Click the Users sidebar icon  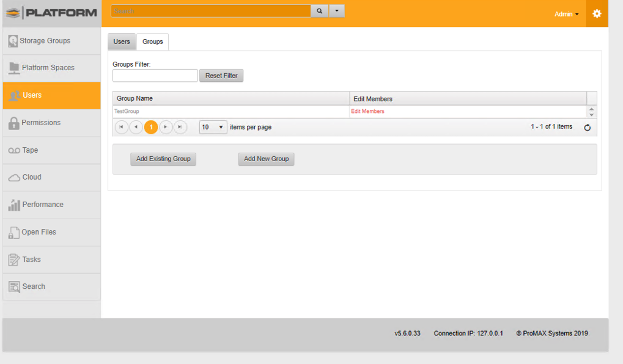click(x=15, y=95)
